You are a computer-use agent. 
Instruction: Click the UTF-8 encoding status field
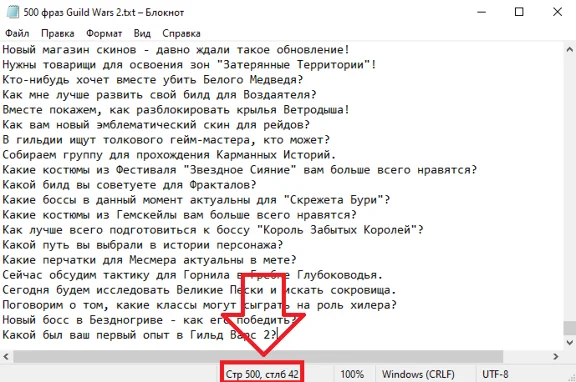[x=495, y=374]
